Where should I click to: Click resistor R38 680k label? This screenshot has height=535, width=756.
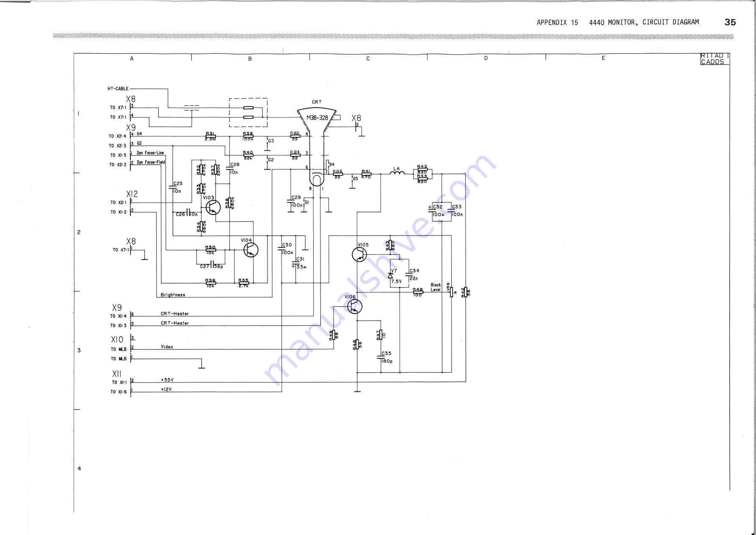230,203
